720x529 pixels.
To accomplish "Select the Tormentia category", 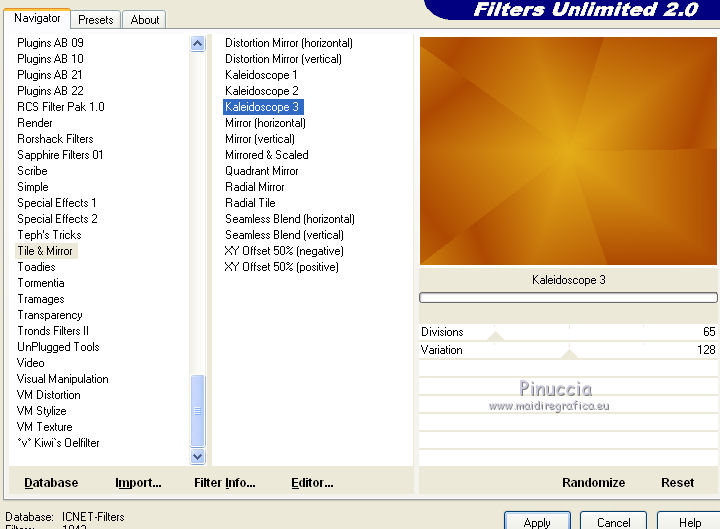I will point(41,283).
